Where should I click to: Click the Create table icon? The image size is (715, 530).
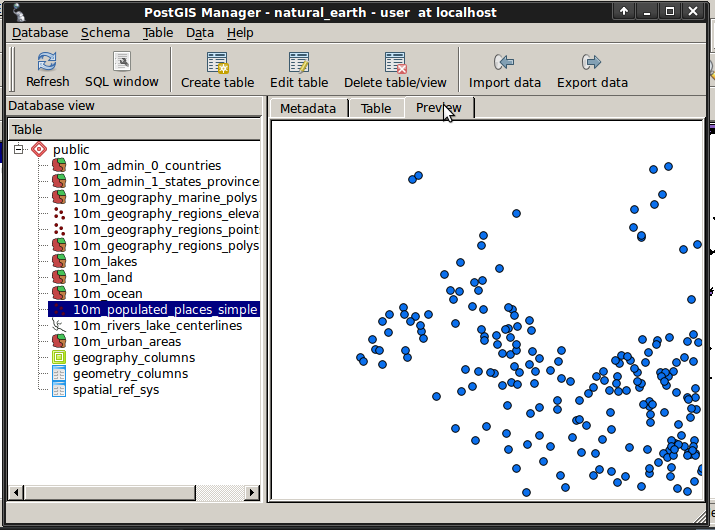[217, 62]
